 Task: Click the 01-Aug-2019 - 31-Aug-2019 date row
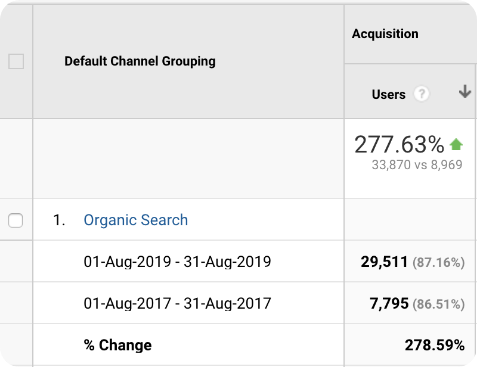click(177, 262)
